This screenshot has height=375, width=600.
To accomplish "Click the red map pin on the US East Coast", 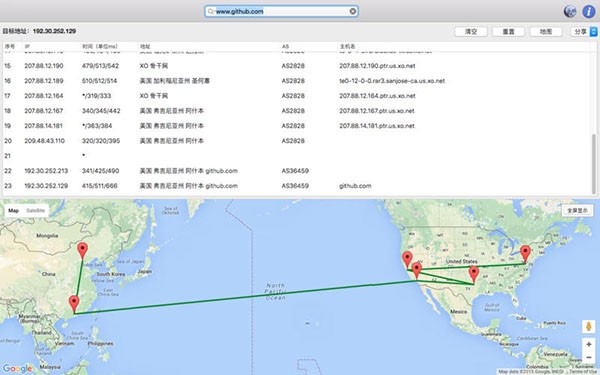I will tap(525, 254).
